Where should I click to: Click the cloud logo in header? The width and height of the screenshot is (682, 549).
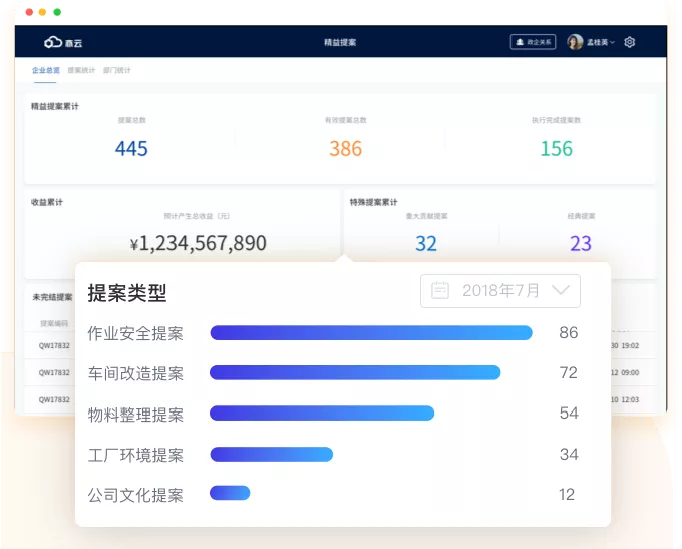(53, 42)
